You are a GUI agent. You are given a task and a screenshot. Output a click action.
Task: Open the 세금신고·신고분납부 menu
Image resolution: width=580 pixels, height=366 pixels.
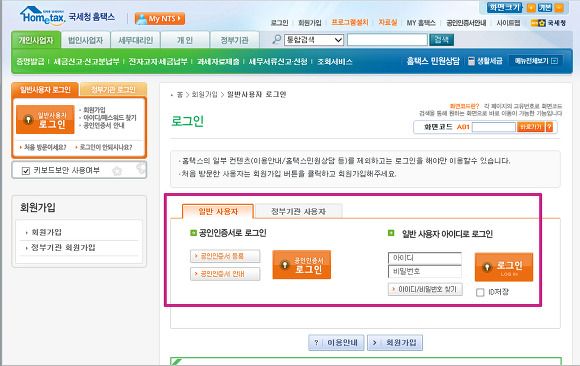pyautogui.click(x=86, y=61)
